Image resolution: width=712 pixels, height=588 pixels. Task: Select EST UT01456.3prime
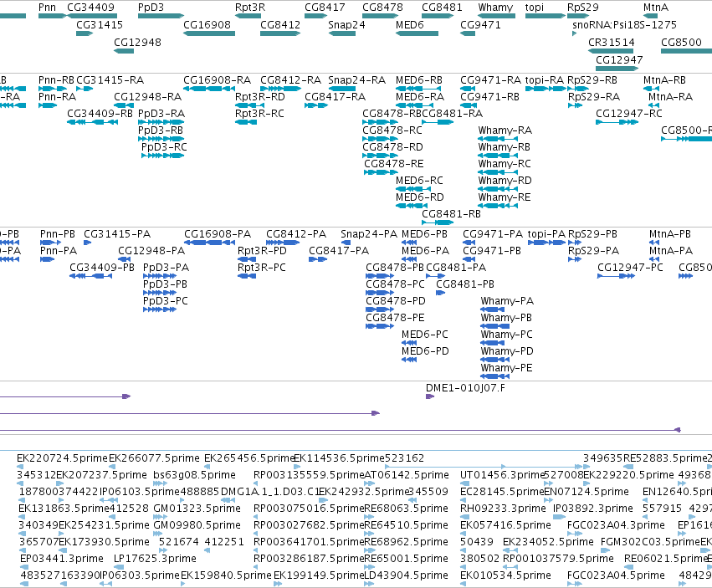click(464, 483)
